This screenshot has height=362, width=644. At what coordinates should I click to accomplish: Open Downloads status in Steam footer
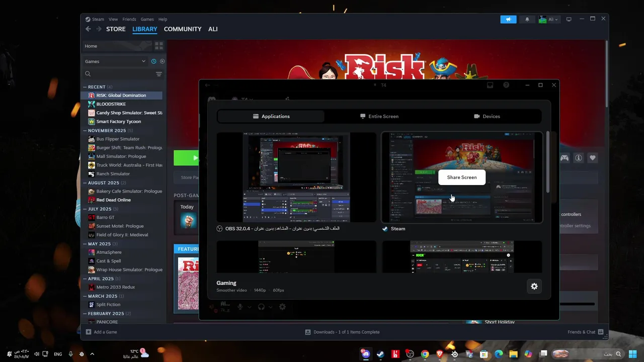[342, 332]
